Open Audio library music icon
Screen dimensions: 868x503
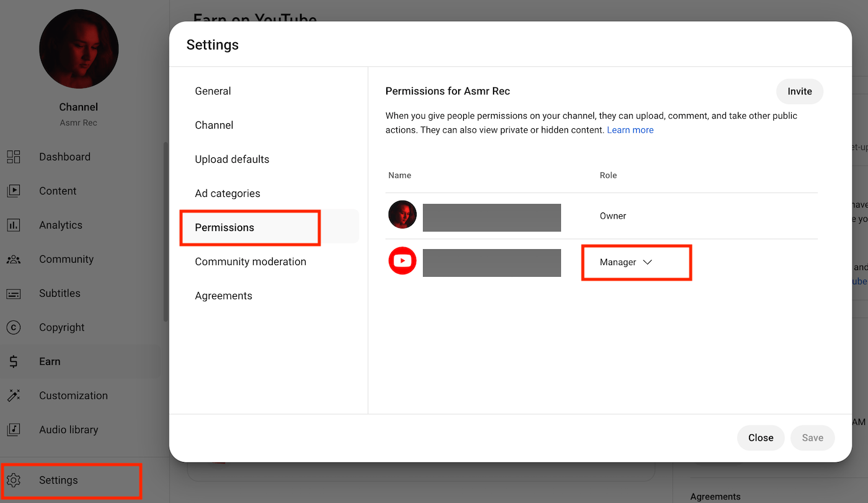[14, 429]
